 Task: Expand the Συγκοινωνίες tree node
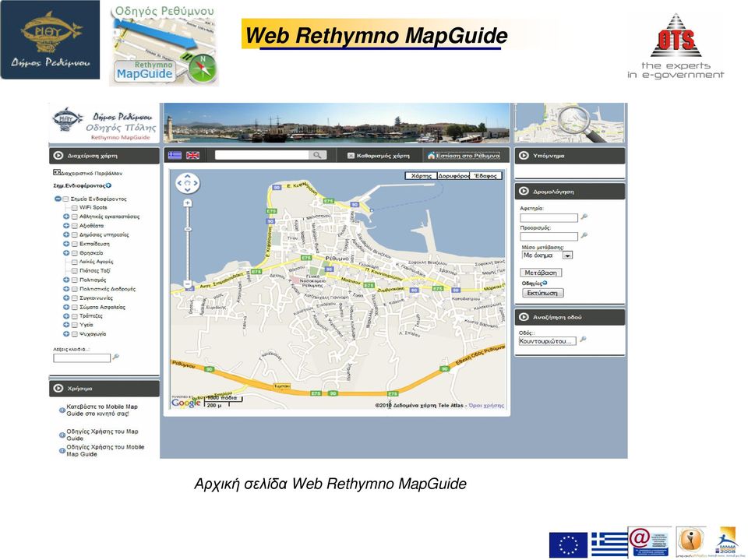pos(66,298)
